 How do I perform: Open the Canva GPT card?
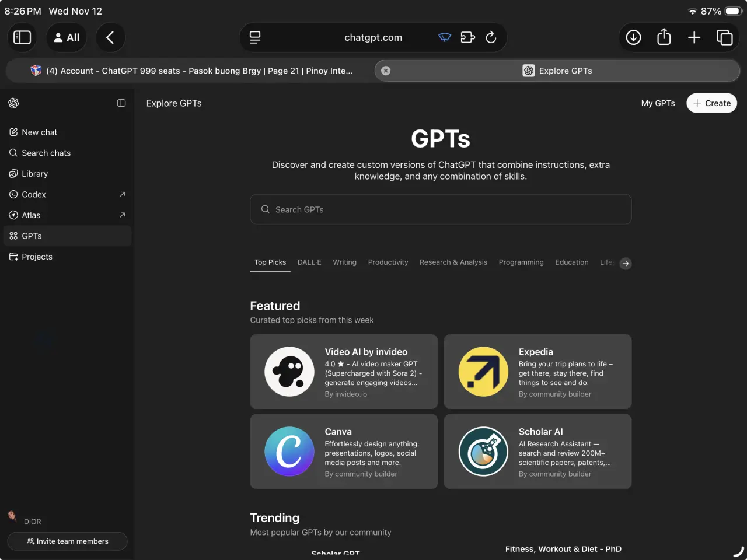(x=344, y=452)
